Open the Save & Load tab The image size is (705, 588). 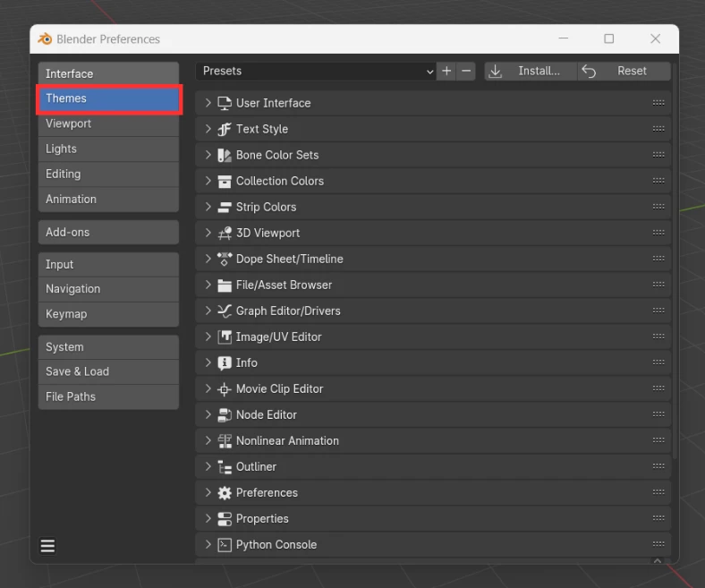click(108, 371)
